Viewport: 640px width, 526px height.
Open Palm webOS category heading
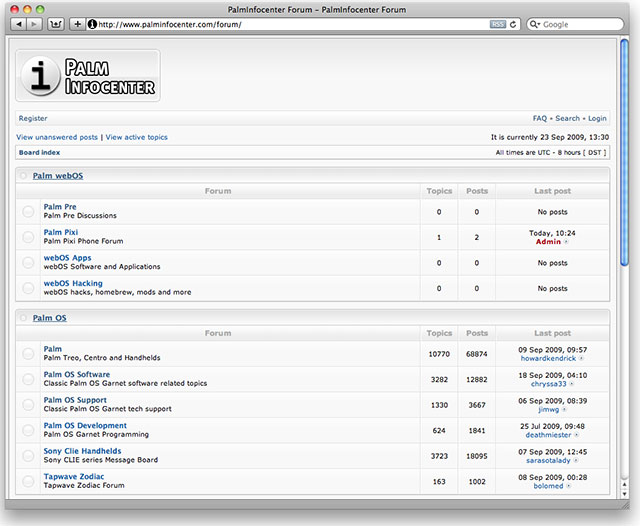pos(58,176)
